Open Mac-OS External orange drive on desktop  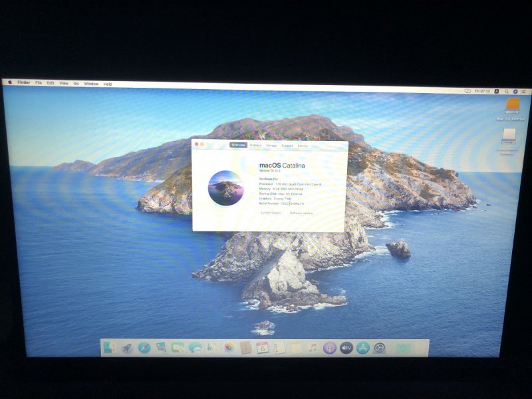[512, 106]
